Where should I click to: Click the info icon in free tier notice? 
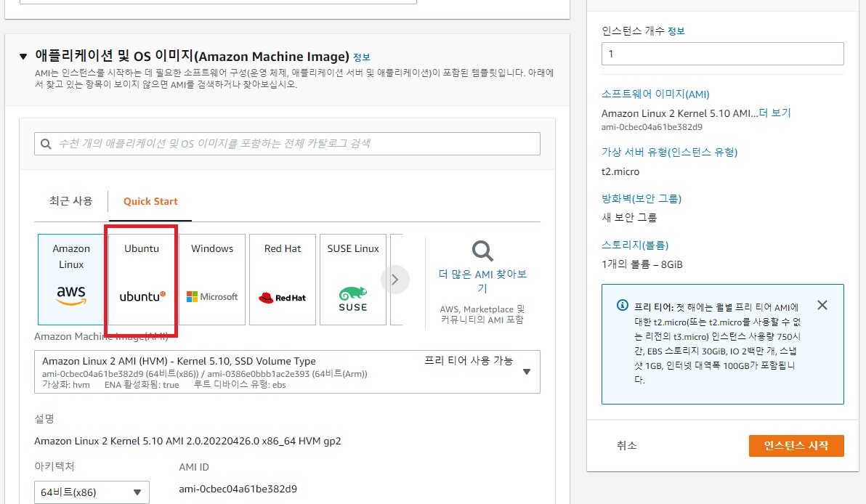click(623, 305)
